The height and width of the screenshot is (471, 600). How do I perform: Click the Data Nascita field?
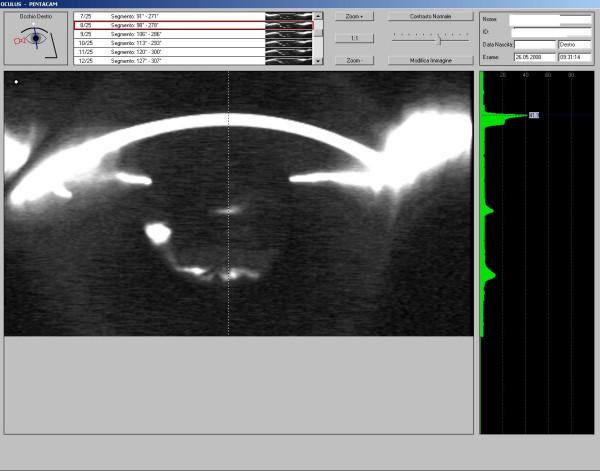pyautogui.click(x=534, y=45)
